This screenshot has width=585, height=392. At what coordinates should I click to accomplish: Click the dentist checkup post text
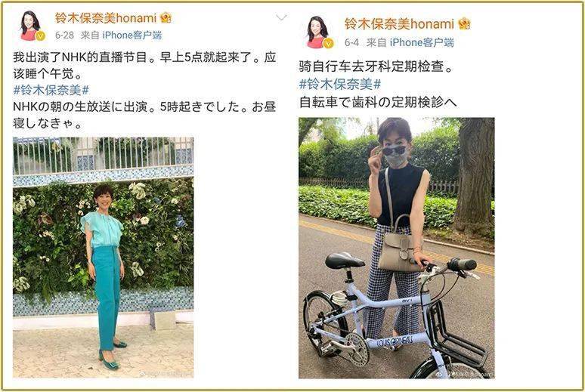376,66
